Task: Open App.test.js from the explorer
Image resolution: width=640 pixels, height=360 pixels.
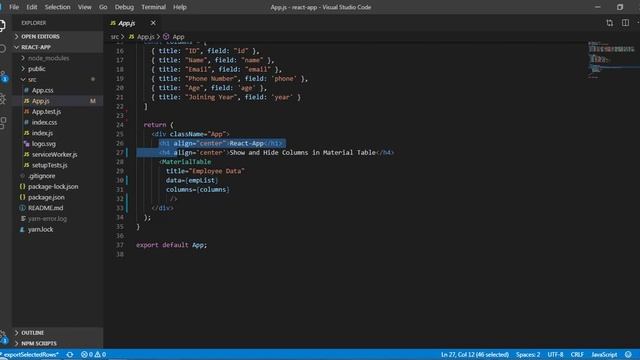Action: click(x=46, y=111)
